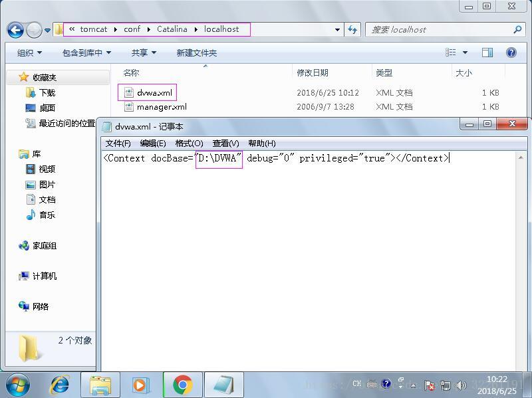Refresh the localhost folder view
The width and height of the screenshot is (532, 398).
[x=352, y=30]
